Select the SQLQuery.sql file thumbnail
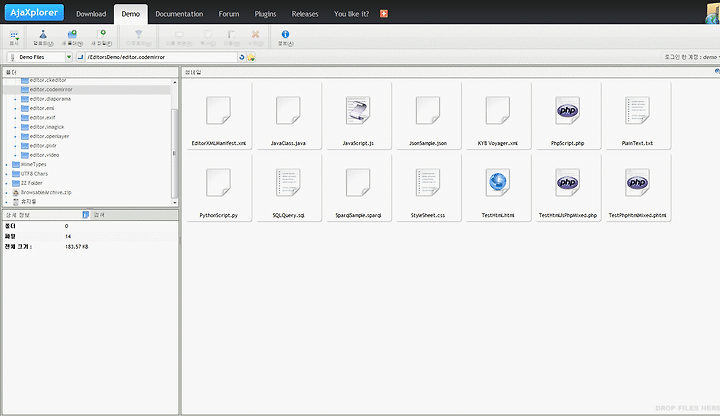720x416 pixels. (x=288, y=188)
